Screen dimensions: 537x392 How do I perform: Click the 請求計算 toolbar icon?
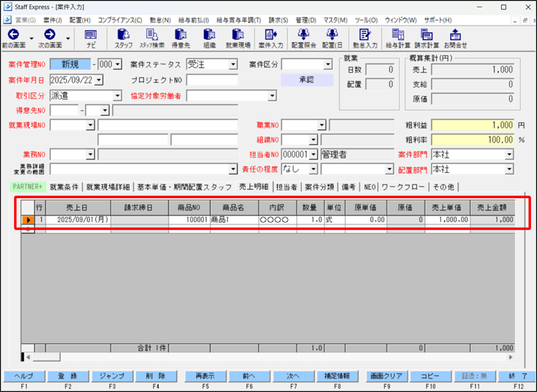tap(426, 35)
